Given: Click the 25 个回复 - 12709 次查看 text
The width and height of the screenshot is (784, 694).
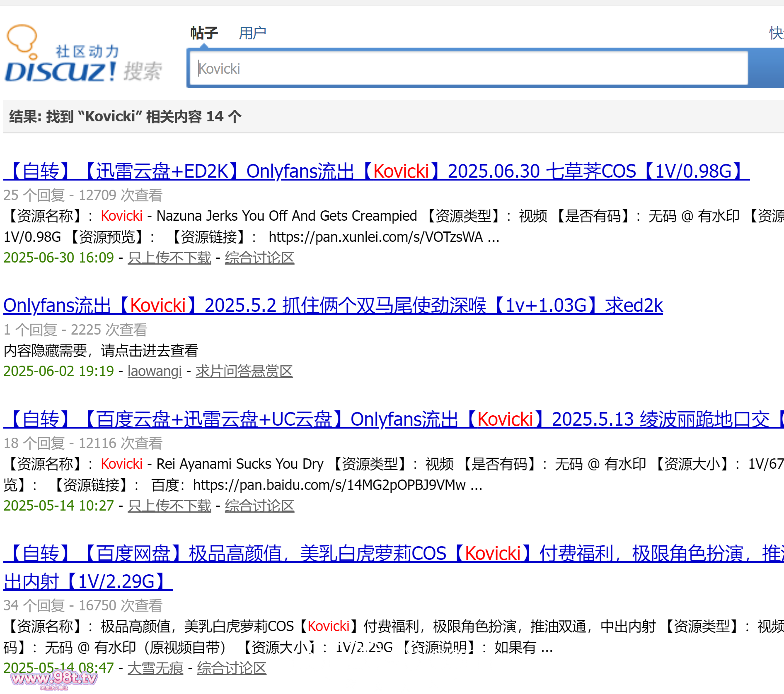Looking at the screenshot, I should [83, 195].
